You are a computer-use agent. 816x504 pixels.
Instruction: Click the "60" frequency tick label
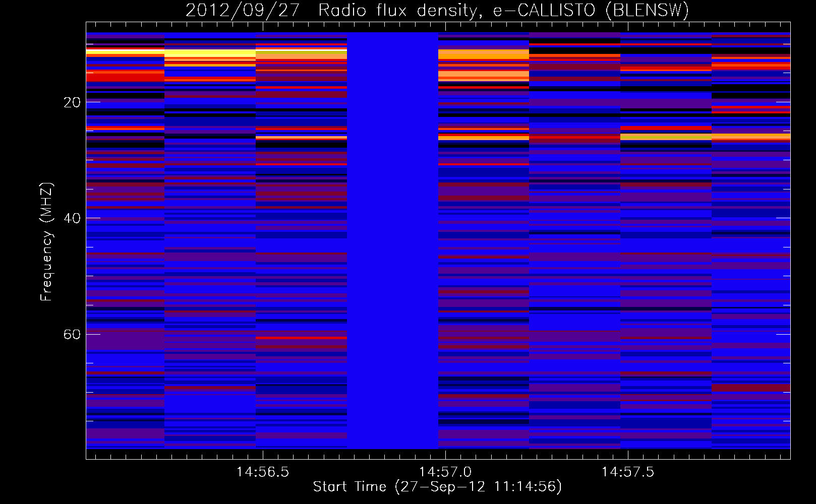(x=72, y=335)
